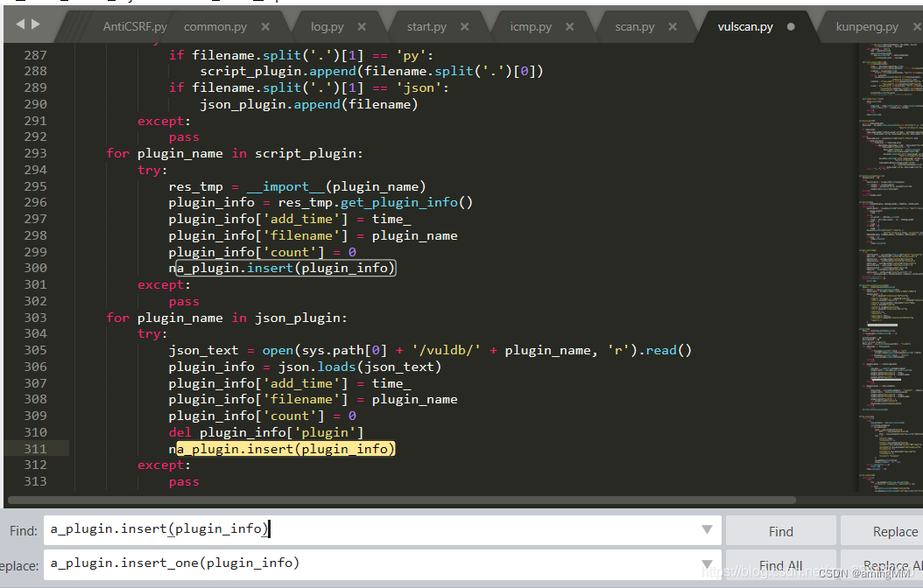Open the log.py tab
The image size is (923, 588).
coord(328,27)
